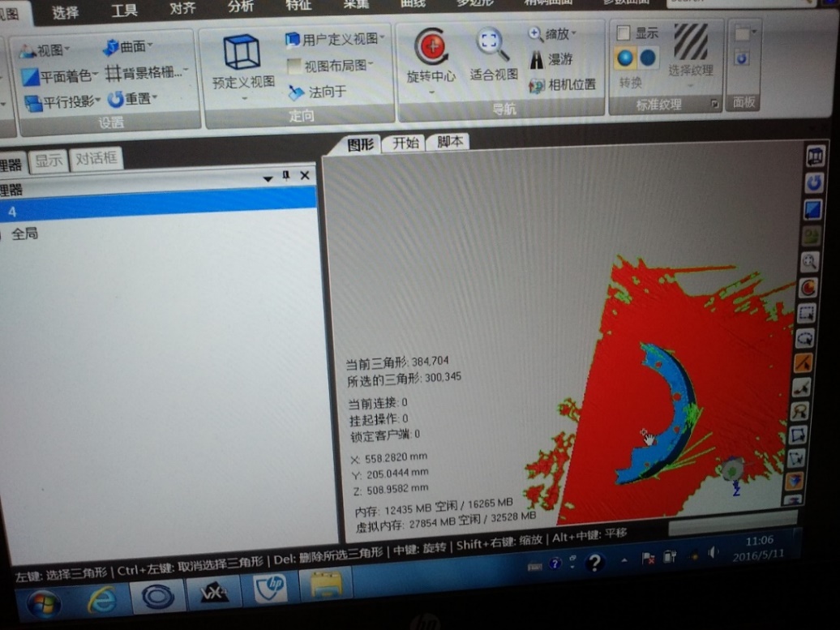Switch to the 选择 ribbon tab

(66, 13)
